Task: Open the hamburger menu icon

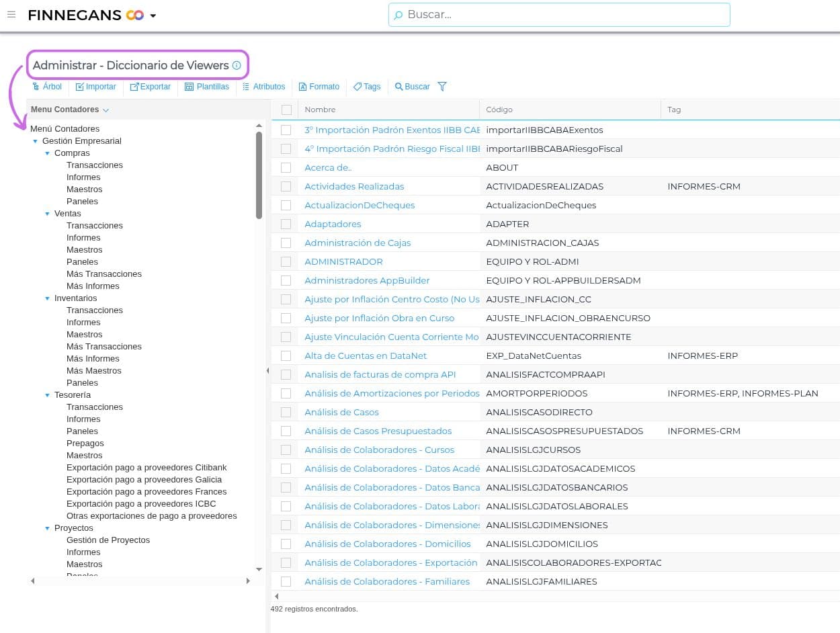Action: click(x=11, y=14)
